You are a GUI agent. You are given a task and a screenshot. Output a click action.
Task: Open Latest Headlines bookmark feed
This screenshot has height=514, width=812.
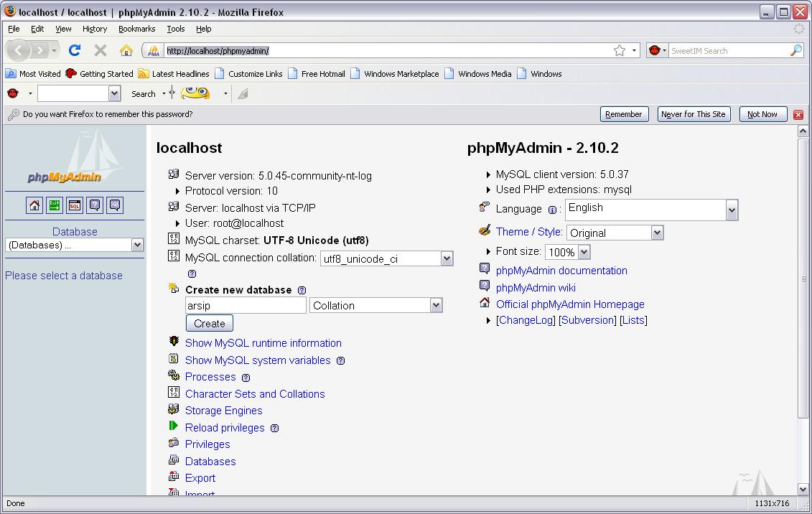click(174, 73)
